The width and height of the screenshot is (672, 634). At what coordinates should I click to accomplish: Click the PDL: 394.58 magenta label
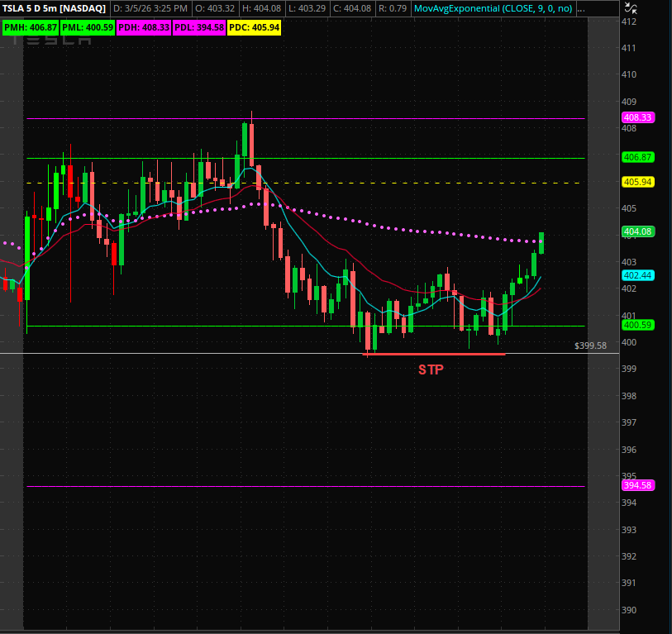tap(199, 28)
